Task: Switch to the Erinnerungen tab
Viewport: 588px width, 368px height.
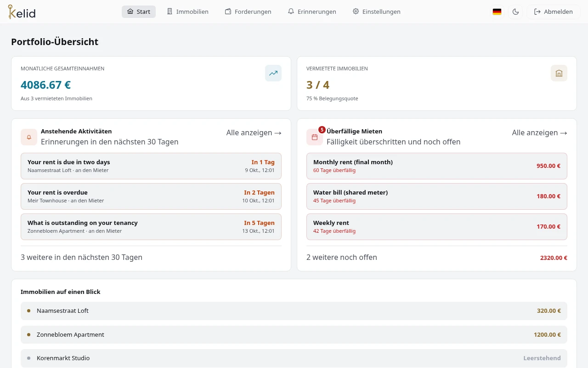Action: tap(312, 11)
